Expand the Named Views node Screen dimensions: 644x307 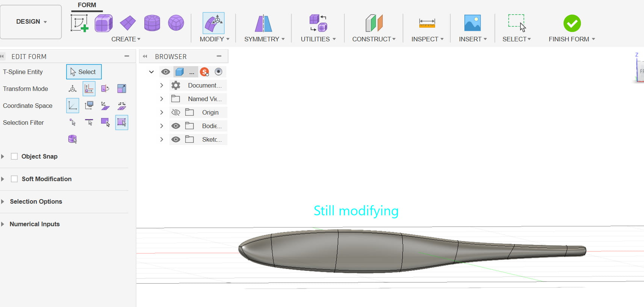(x=162, y=99)
